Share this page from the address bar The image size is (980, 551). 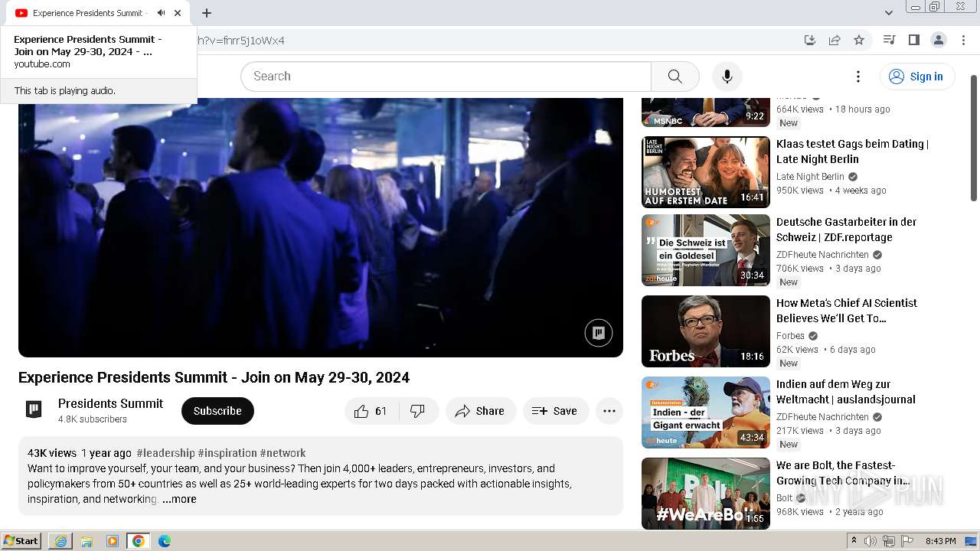pyautogui.click(x=835, y=40)
